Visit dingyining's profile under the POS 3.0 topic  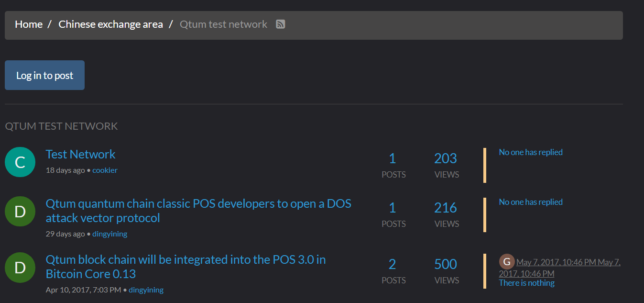pyautogui.click(x=146, y=290)
